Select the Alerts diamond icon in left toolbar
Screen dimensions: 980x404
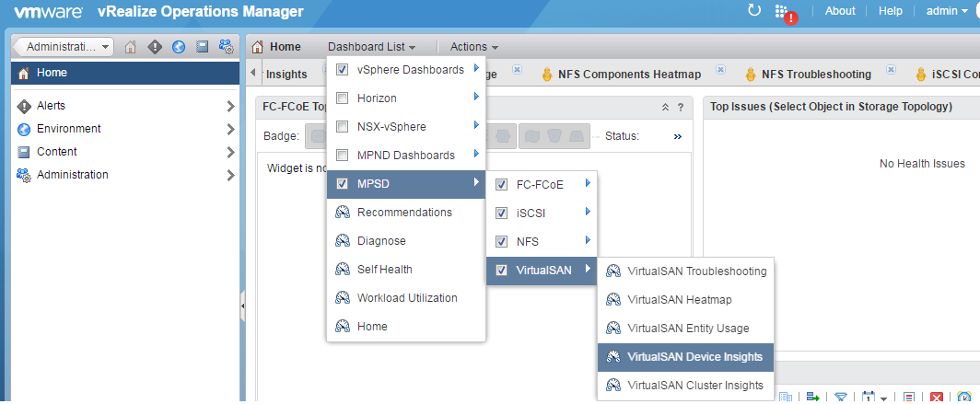click(155, 47)
